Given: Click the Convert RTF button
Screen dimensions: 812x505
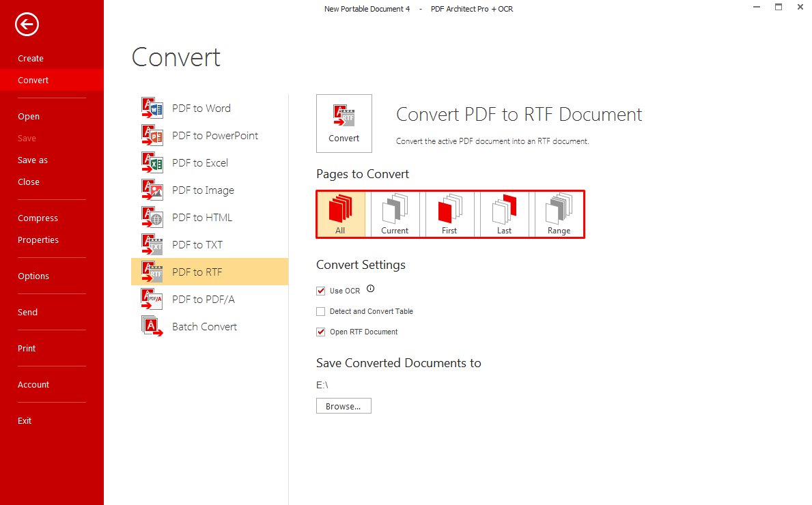Looking at the screenshot, I should pyautogui.click(x=344, y=124).
